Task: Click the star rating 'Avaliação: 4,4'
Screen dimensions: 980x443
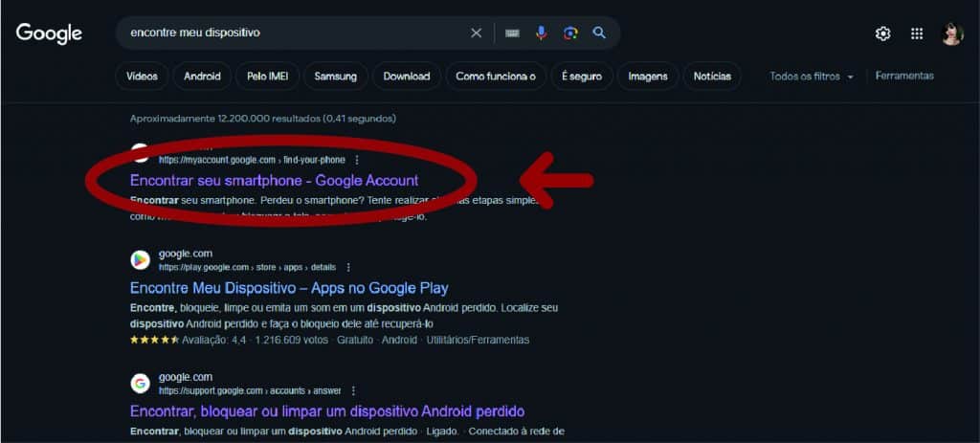Action: [190, 340]
